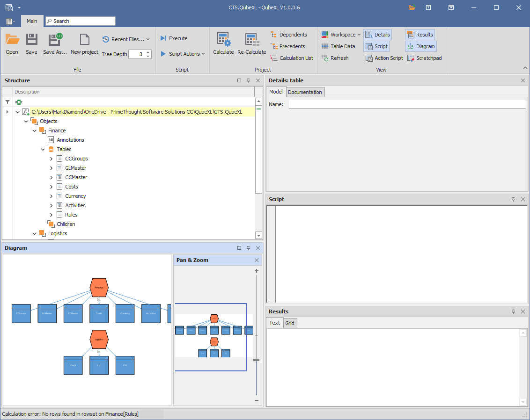Viewport: 530px width, 420px height.
Task: Click the Name input field in Details
Action: (406, 104)
